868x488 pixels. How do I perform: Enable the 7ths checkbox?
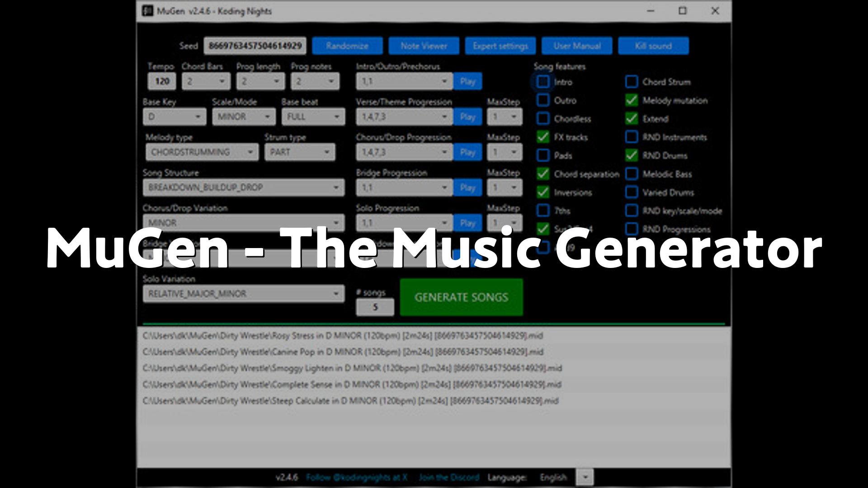click(543, 211)
